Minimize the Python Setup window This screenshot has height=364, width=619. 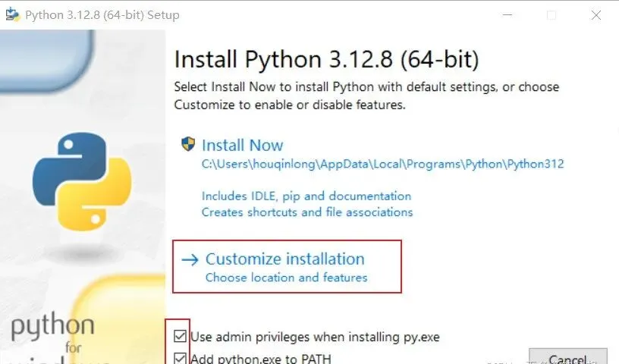point(507,15)
